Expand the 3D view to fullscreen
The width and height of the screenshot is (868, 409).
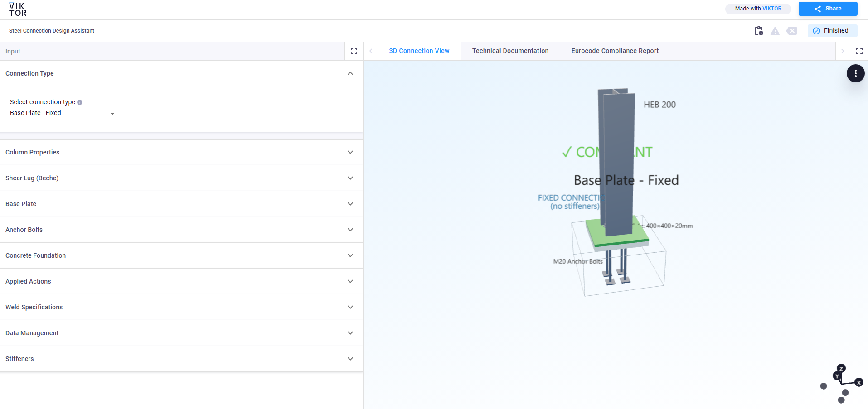(859, 51)
